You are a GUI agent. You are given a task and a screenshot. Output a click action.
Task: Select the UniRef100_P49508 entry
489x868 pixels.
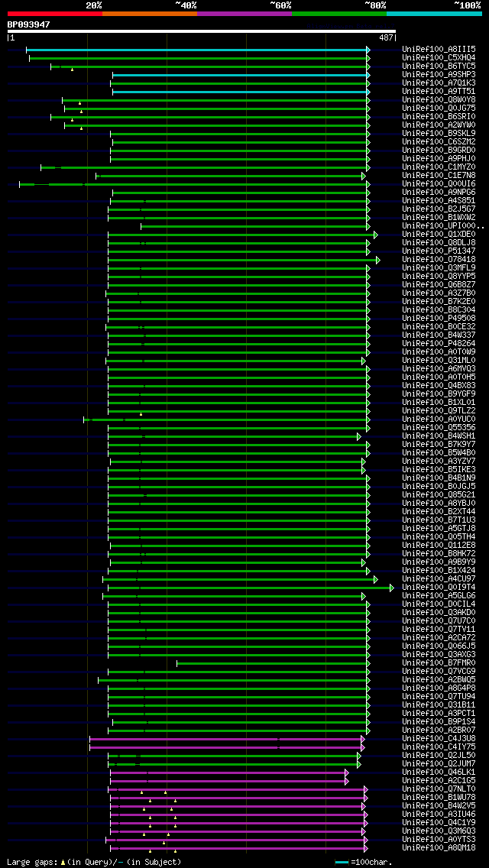tap(439, 319)
